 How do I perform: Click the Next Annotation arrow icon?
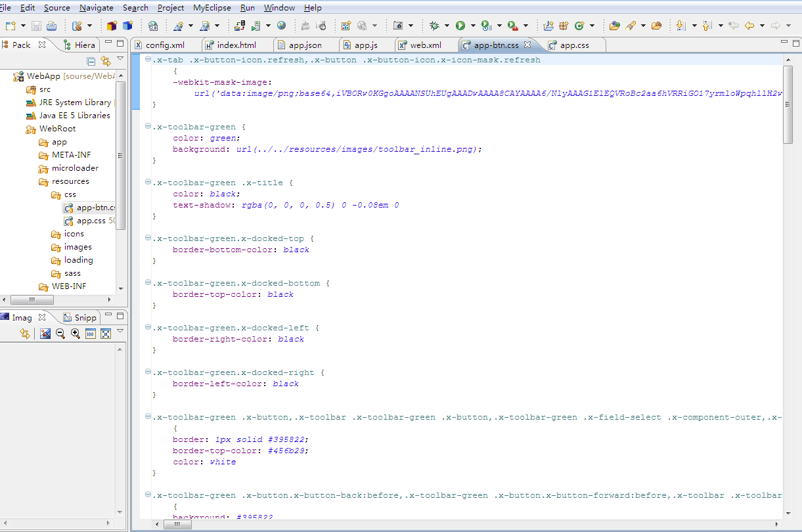coord(680,26)
